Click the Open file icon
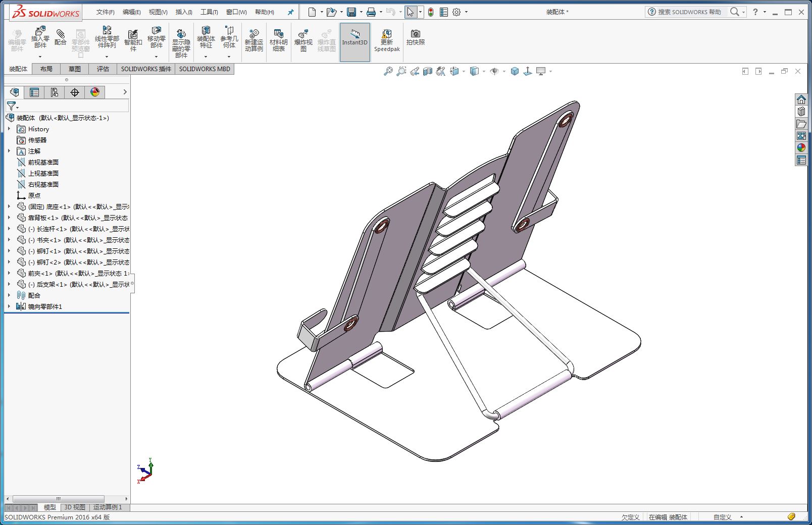812x525 pixels. [x=331, y=12]
